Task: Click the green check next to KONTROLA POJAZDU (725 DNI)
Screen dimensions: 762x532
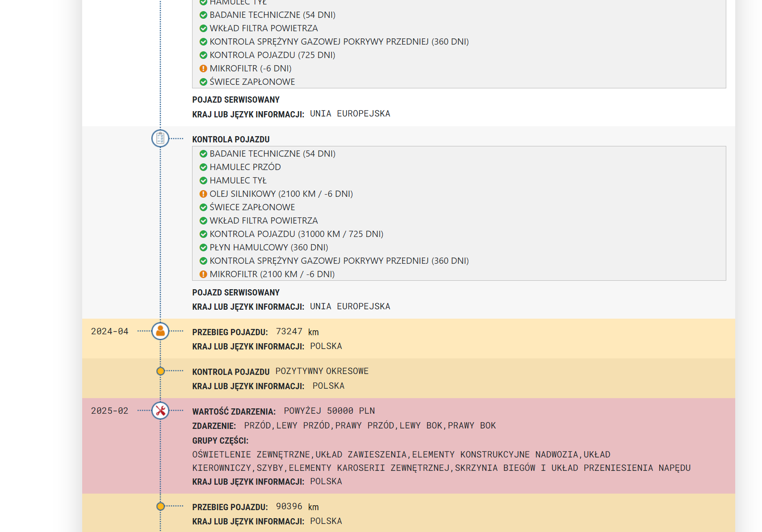Action: [203, 55]
